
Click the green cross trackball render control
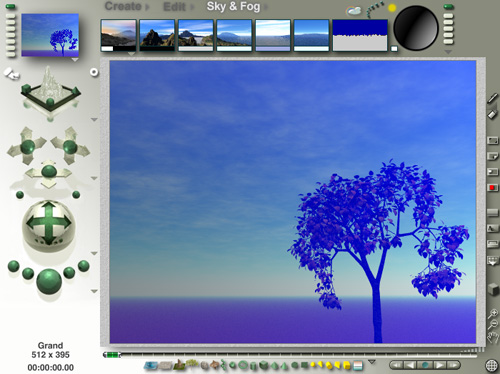pos(49,224)
